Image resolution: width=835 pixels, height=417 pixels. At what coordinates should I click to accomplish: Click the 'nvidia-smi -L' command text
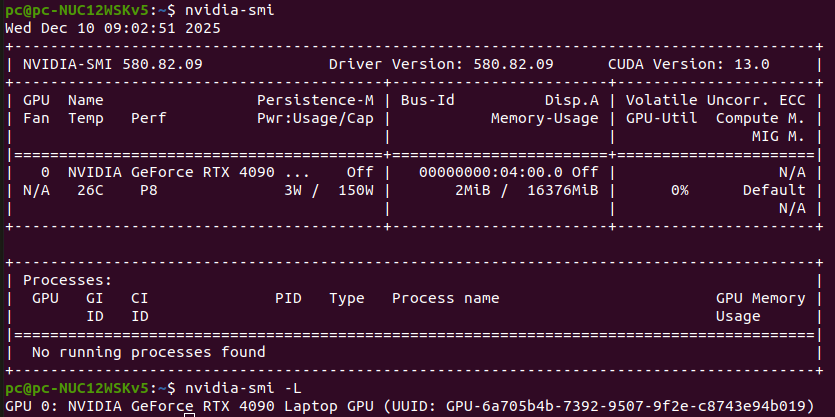coord(243,388)
